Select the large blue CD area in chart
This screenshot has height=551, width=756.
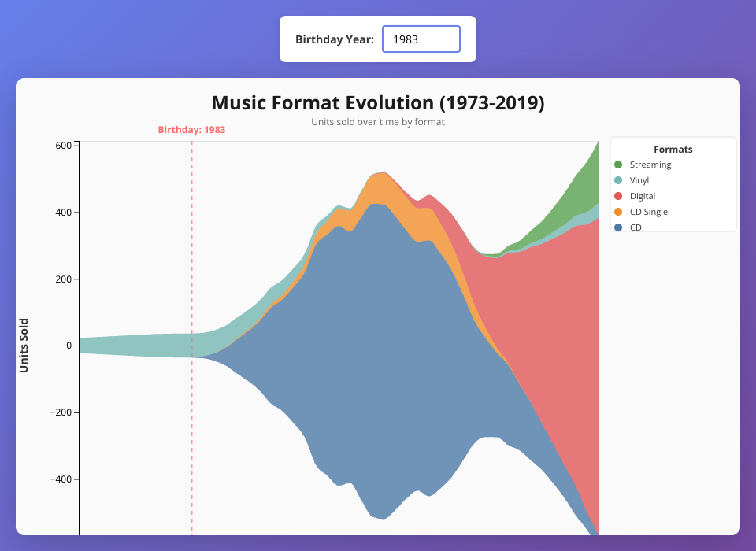378,354
